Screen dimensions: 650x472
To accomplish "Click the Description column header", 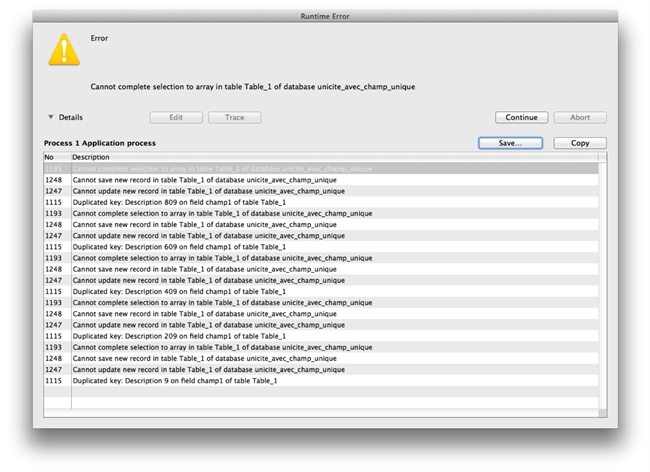I will 330,157.
